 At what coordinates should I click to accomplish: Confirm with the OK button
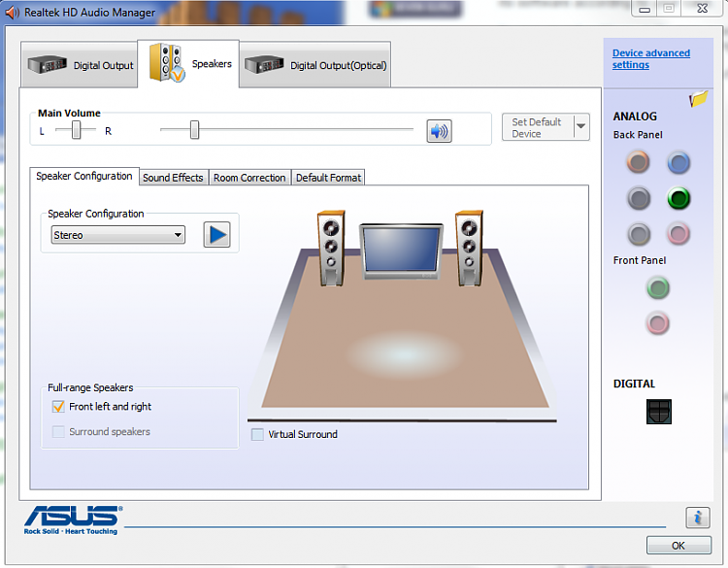tap(678, 546)
